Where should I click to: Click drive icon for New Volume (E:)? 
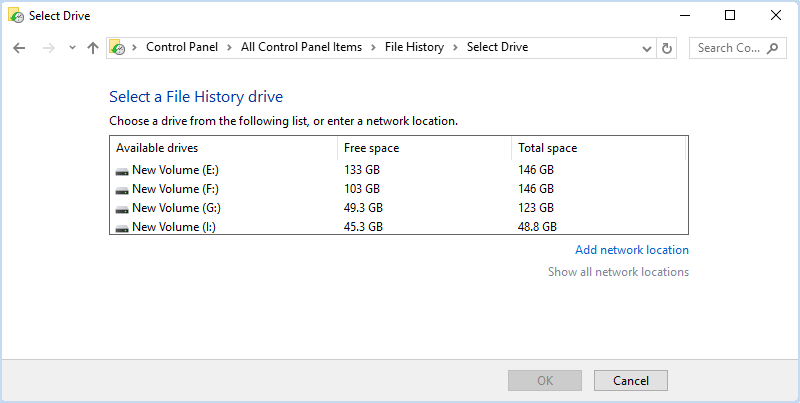tap(122, 171)
